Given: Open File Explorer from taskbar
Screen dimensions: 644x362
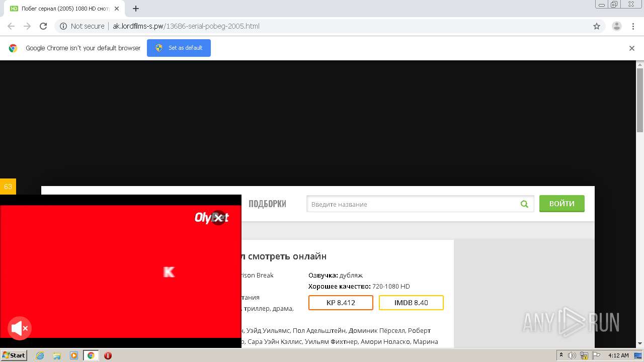Looking at the screenshot, I should [57, 355].
